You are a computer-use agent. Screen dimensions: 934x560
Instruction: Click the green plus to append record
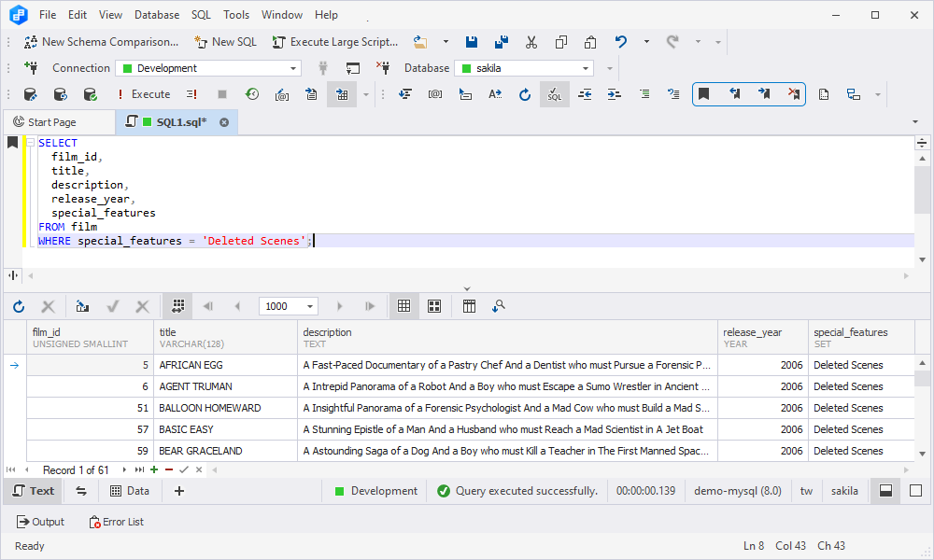(x=154, y=469)
